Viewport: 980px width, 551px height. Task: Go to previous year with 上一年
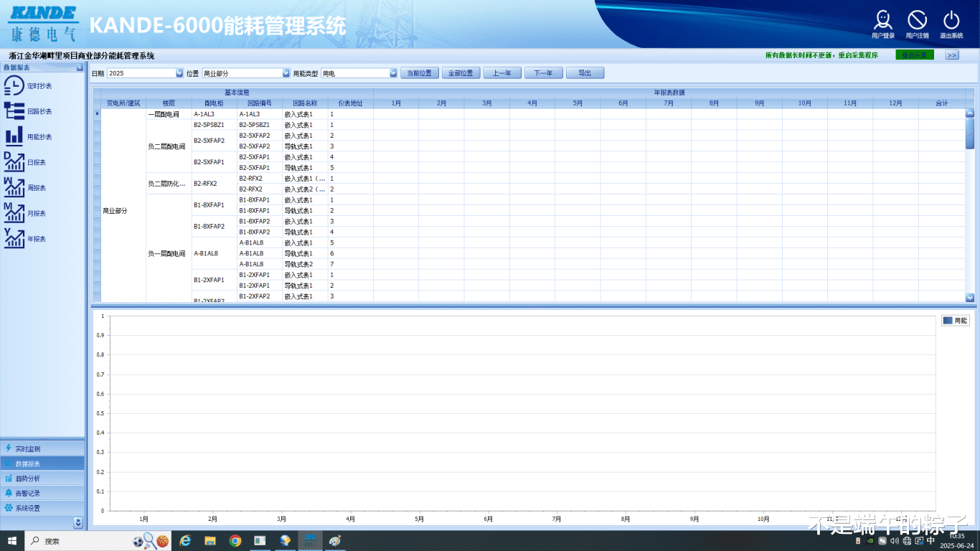(x=502, y=73)
